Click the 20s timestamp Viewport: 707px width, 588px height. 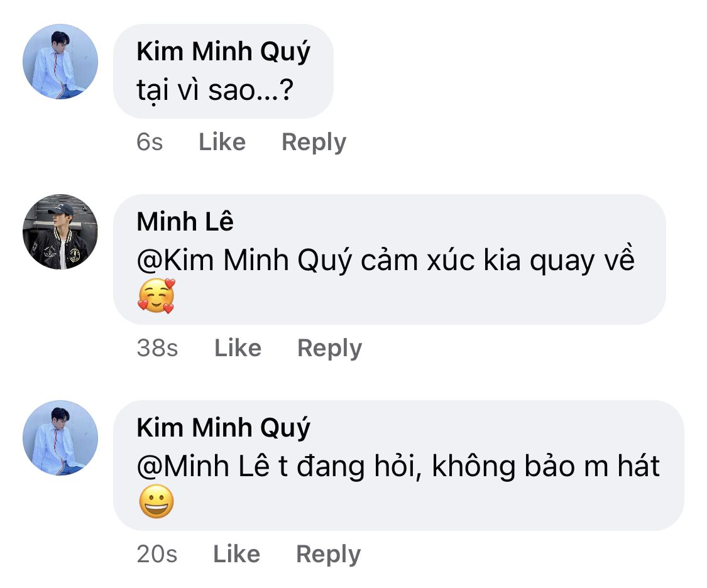tap(156, 554)
